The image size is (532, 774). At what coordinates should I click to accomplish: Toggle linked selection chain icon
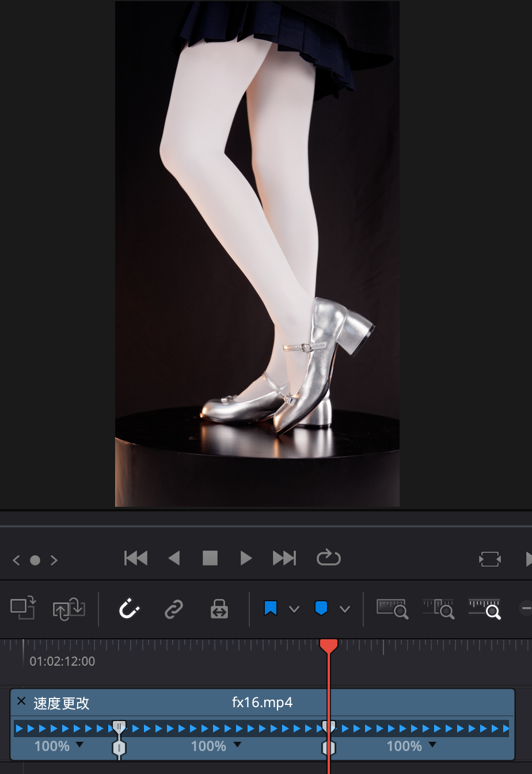click(174, 609)
